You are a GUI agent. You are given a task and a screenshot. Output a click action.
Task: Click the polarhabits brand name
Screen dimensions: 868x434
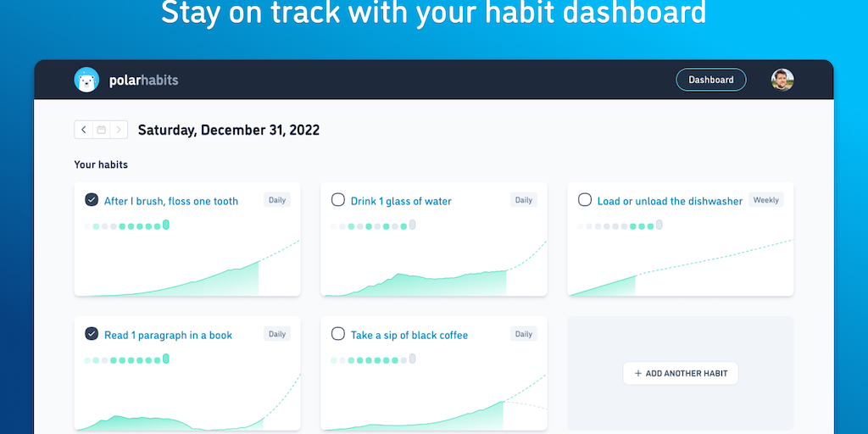(x=143, y=81)
